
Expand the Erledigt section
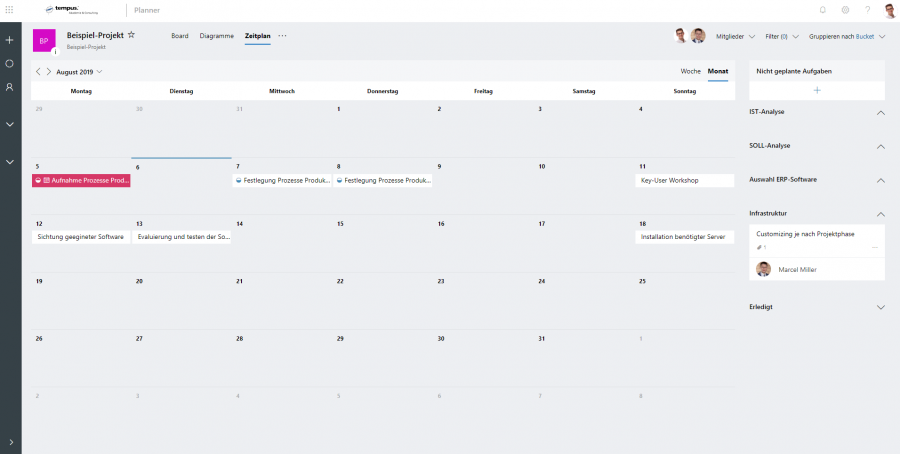click(x=881, y=307)
